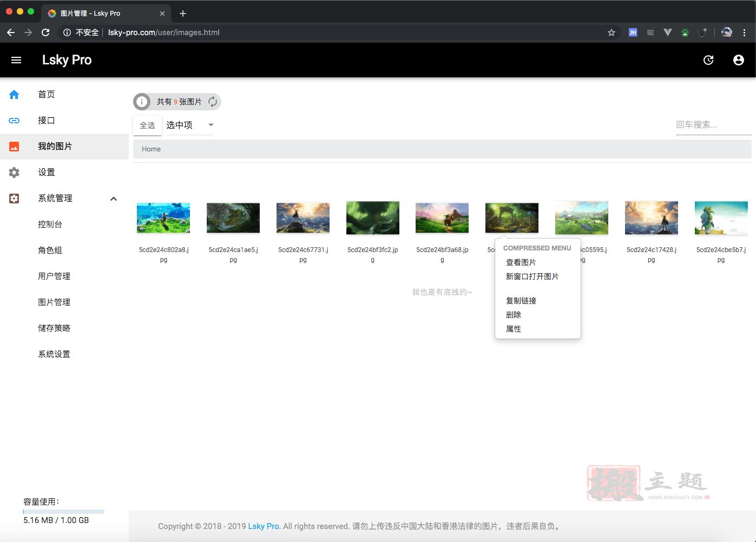Image resolution: width=756 pixels, height=542 pixels.
Task: Click the system management icon beside 系统管理
Action: (14, 199)
